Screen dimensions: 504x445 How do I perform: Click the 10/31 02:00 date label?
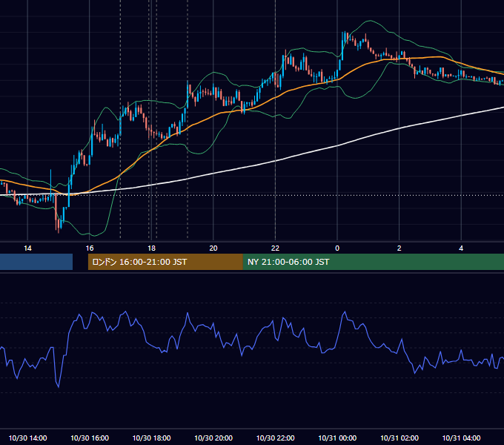399,438
